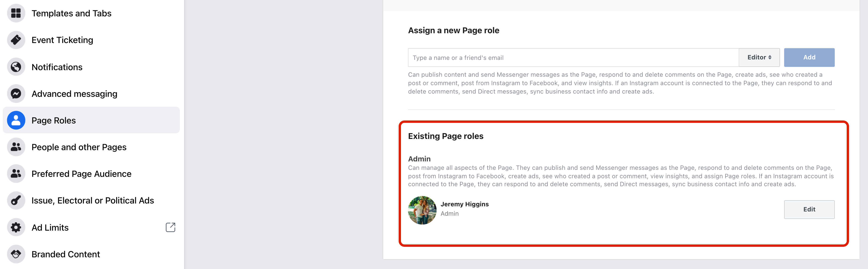The width and height of the screenshot is (868, 269).
Task: Open the Editor role dropdown
Action: (759, 58)
